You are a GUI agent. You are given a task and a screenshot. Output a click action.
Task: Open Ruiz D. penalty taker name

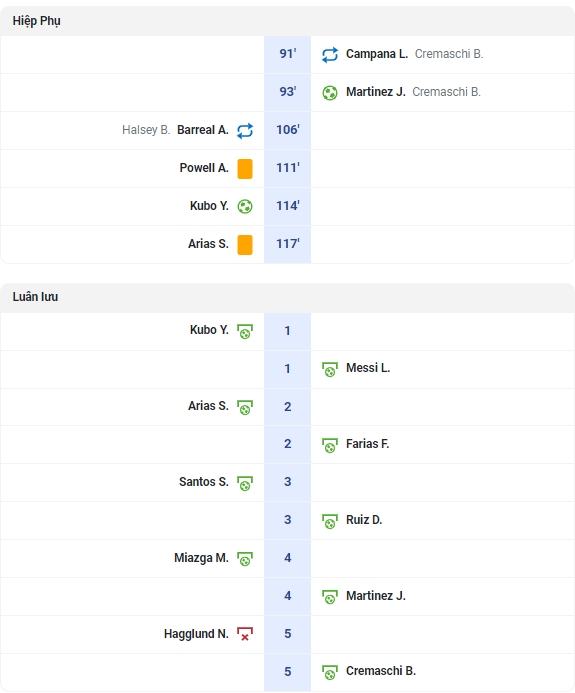click(364, 520)
